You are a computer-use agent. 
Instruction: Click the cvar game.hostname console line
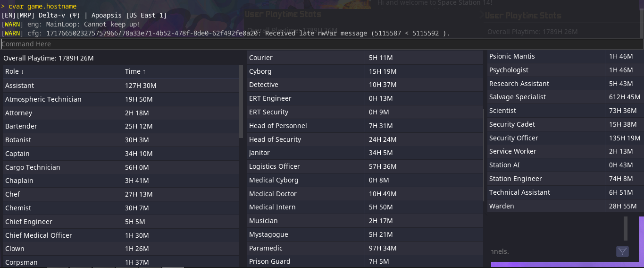click(x=42, y=6)
